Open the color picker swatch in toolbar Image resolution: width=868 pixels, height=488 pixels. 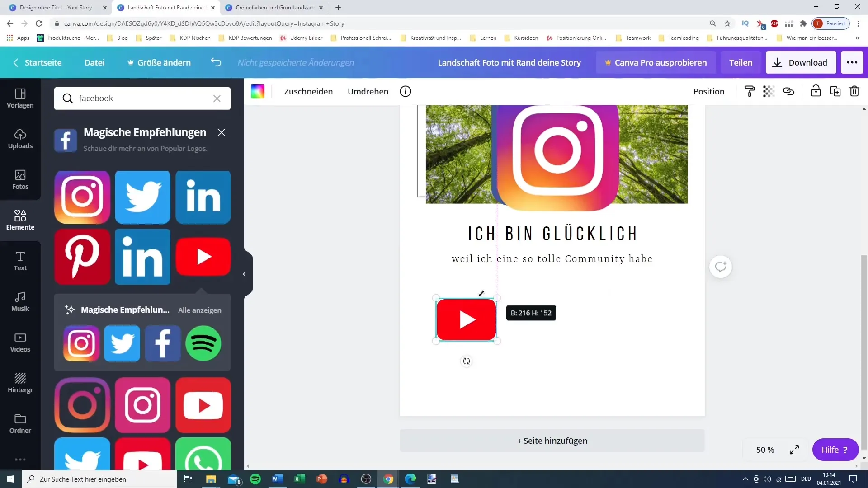tap(258, 91)
